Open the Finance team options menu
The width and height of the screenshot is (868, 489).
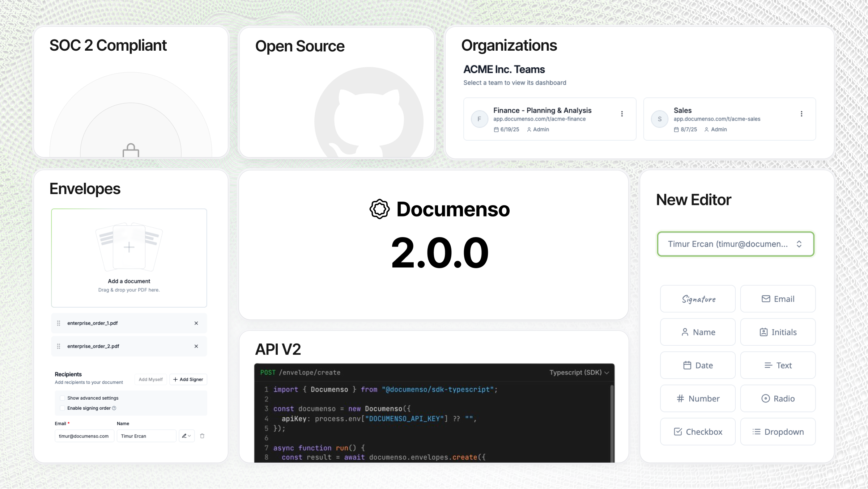pos(622,113)
